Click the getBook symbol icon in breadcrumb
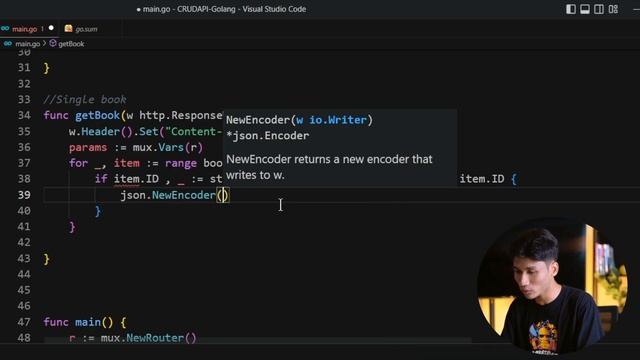 pos(53,43)
